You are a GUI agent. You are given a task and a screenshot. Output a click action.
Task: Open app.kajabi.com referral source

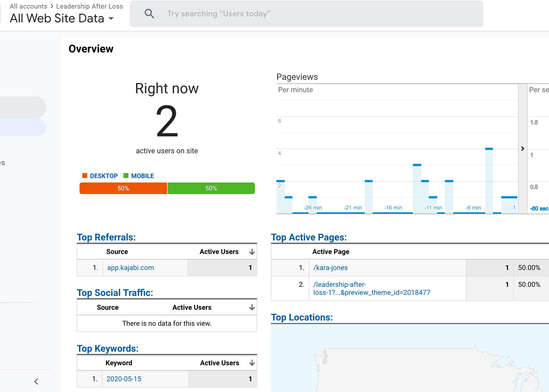pyautogui.click(x=130, y=267)
